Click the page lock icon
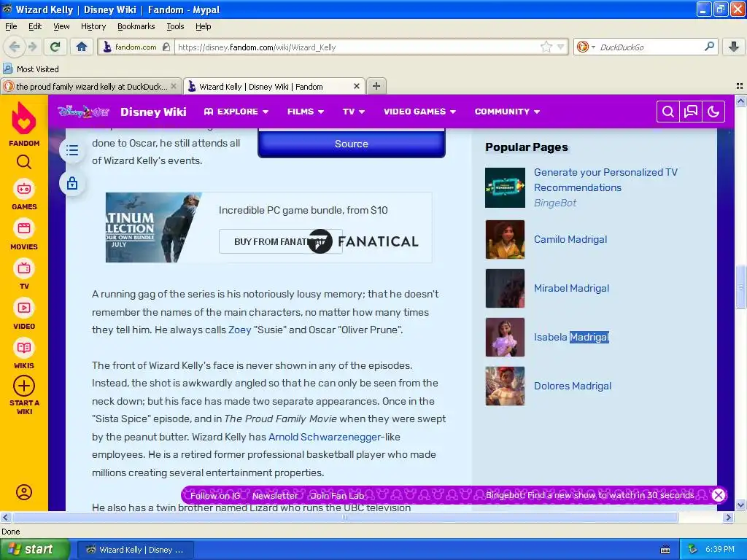Image resolution: width=747 pixels, height=560 pixels. tap(72, 183)
